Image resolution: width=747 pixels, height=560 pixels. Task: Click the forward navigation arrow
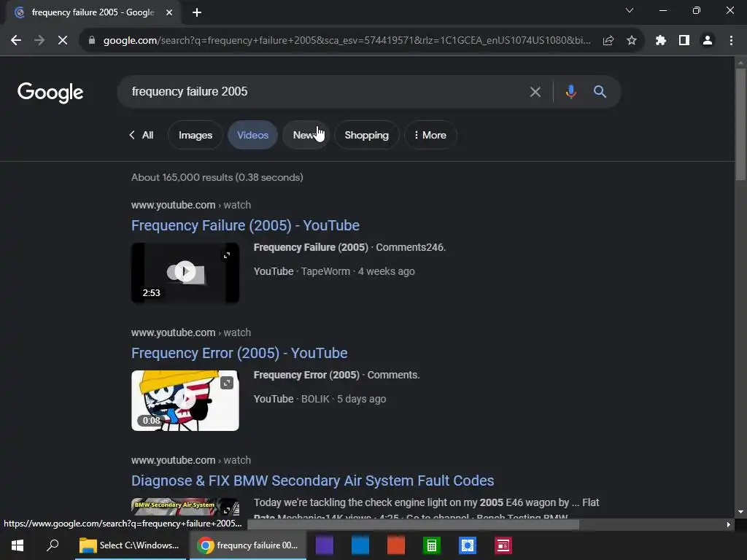coord(39,41)
